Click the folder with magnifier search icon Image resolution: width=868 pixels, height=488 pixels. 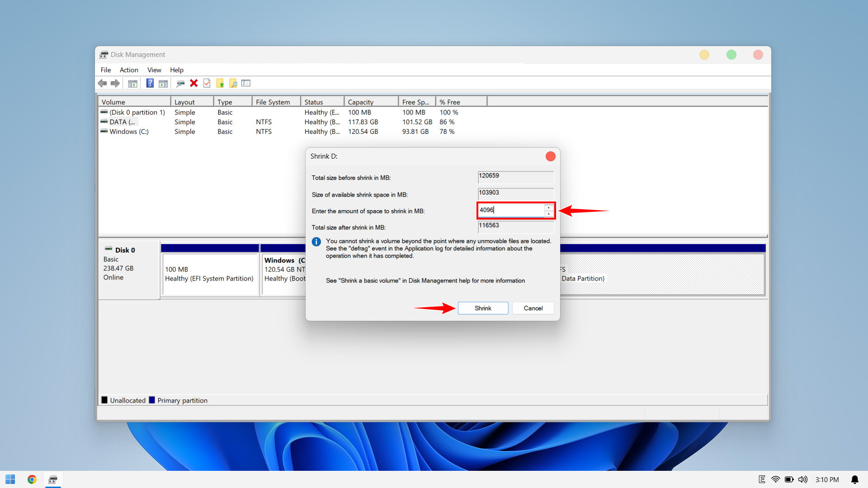[233, 83]
